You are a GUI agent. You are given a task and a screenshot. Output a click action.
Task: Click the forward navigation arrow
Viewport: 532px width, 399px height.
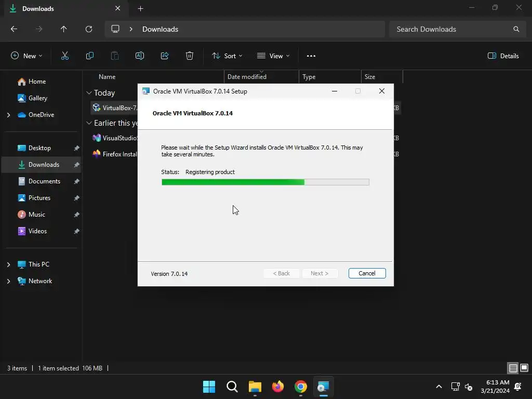pos(39,29)
